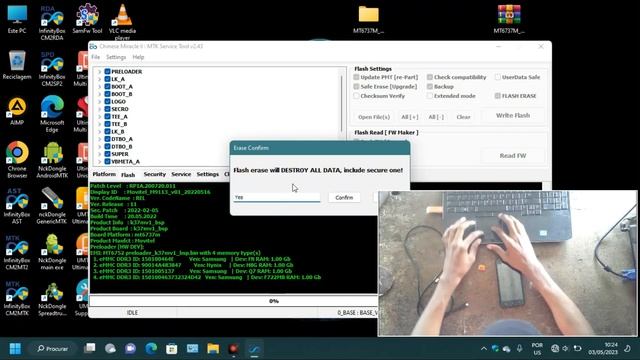This screenshot has height=360, width=640.
Task: Expand the DTBO_B tree node
Action: tap(99, 147)
